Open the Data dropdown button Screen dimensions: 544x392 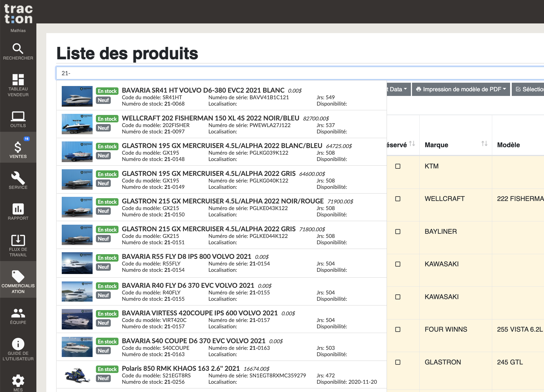398,89
